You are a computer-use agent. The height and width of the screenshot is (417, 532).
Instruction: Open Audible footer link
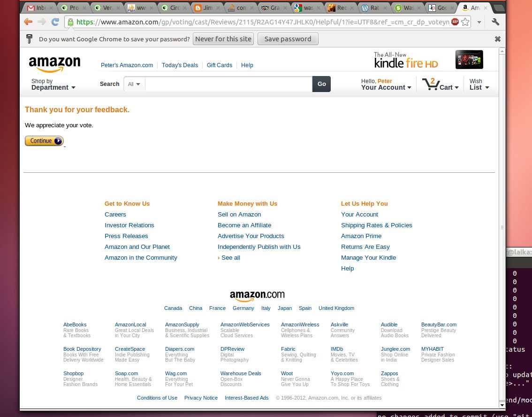[x=389, y=324]
